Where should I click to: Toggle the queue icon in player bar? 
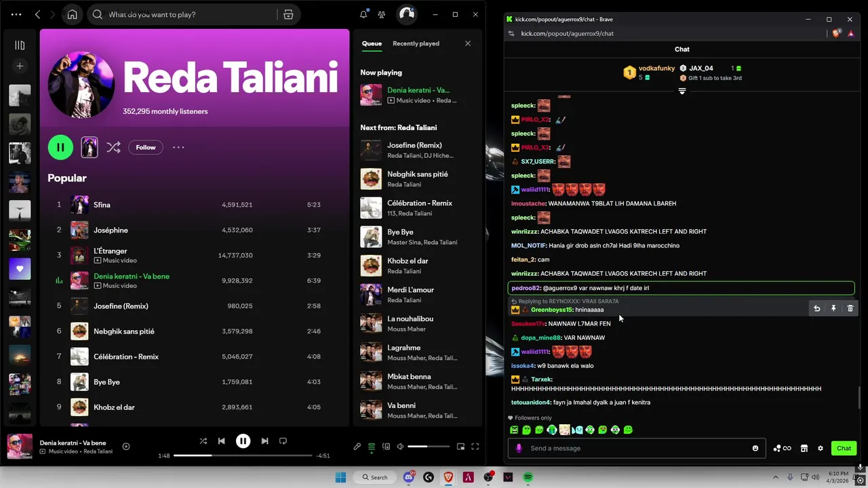point(372,447)
